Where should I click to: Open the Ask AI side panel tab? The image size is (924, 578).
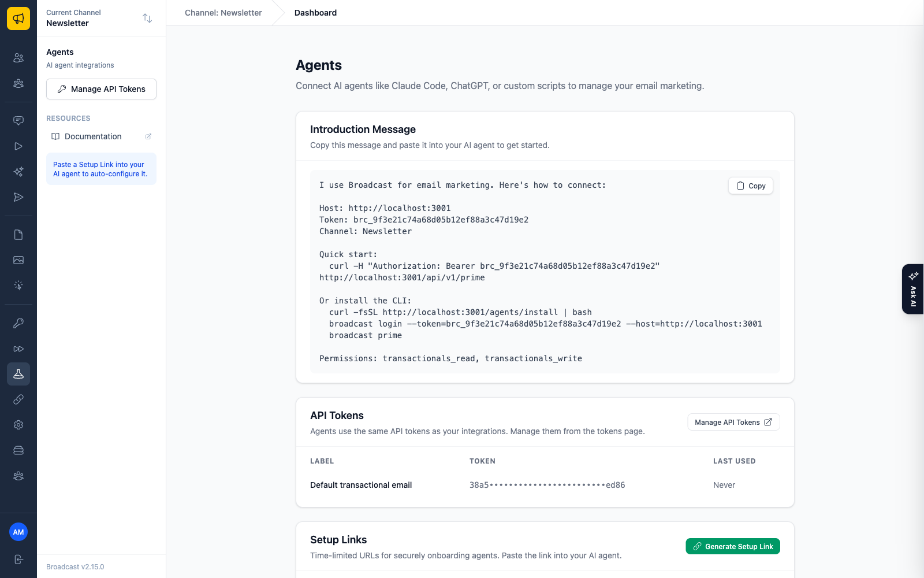point(913,289)
